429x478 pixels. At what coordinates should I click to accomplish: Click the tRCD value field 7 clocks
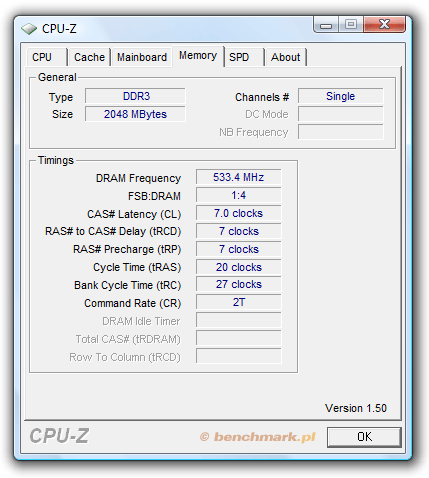pyautogui.click(x=239, y=231)
